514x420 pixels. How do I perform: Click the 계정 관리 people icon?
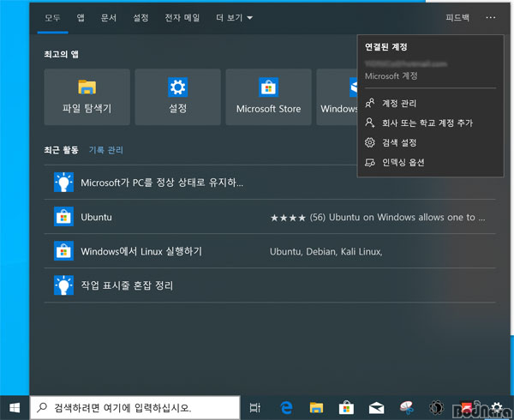(x=370, y=103)
